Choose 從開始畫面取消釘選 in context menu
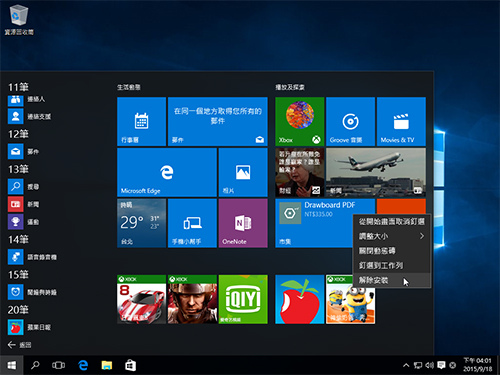500x375 pixels. 392,221
